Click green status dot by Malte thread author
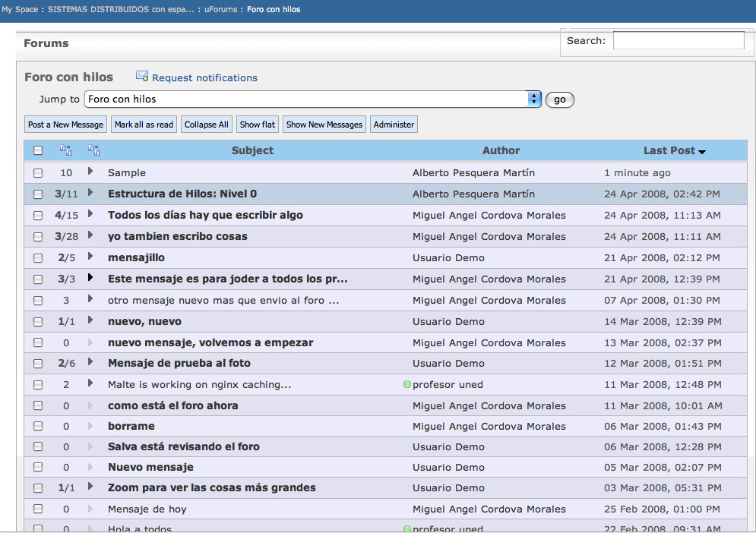This screenshot has width=756, height=533. click(407, 385)
